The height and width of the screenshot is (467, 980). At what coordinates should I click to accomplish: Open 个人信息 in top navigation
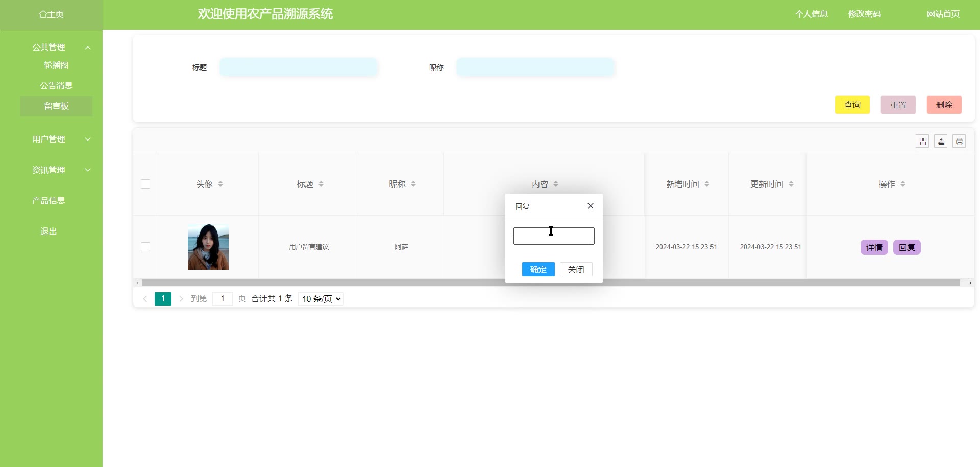[812, 14]
